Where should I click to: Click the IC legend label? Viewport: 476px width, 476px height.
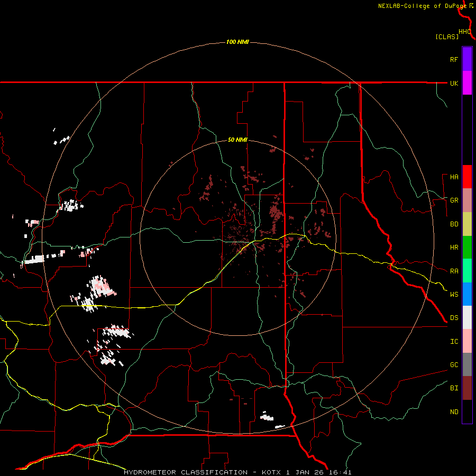(x=454, y=342)
